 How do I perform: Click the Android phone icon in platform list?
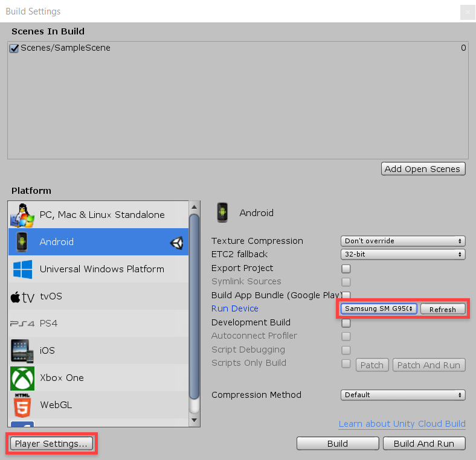(x=22, y=242)
